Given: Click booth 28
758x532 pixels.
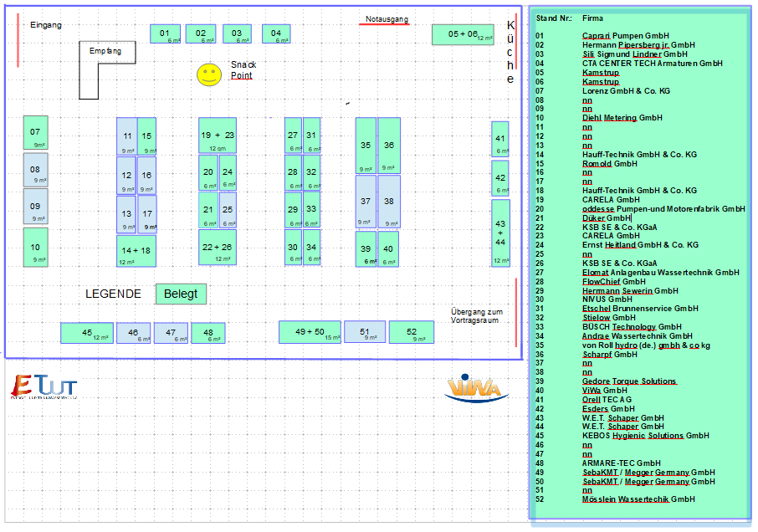Looking at the screenshot, I should tap(293, 172).
